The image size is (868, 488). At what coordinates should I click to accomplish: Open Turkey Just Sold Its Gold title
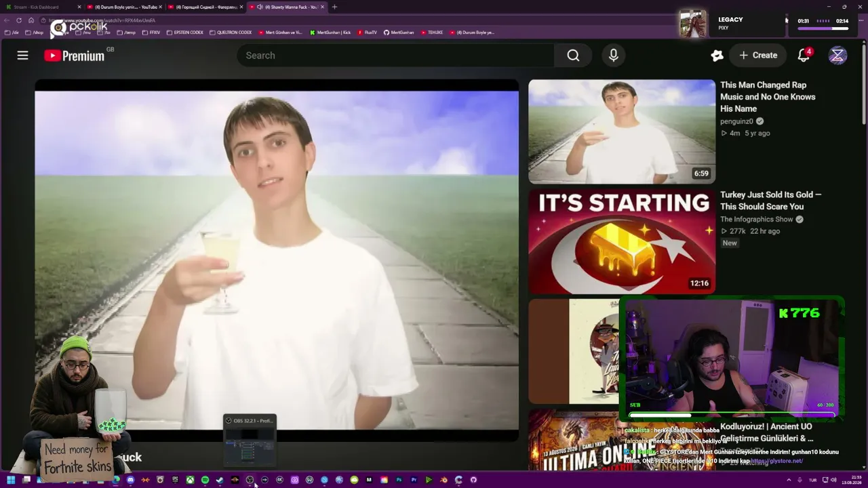click(x=770, y=201)
